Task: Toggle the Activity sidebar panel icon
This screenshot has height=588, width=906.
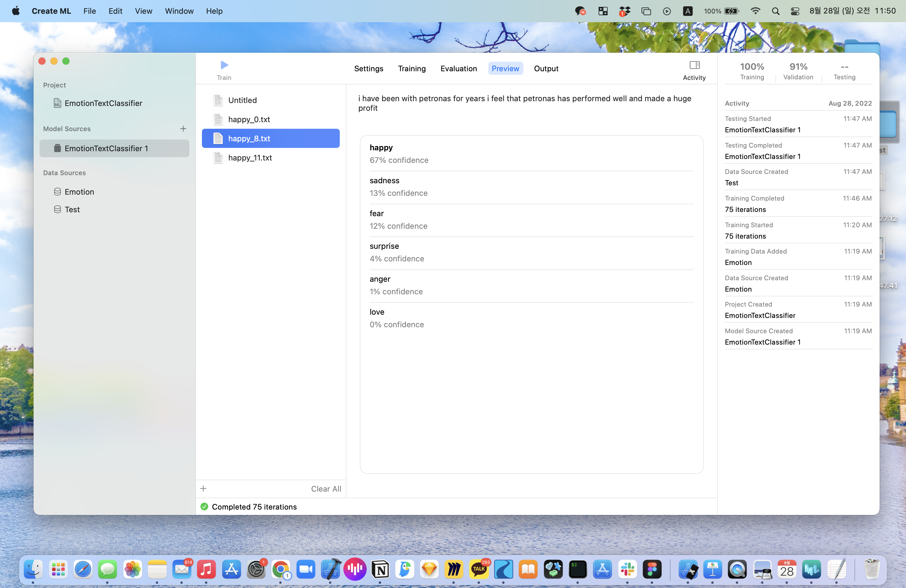Action: pos(694,65)
